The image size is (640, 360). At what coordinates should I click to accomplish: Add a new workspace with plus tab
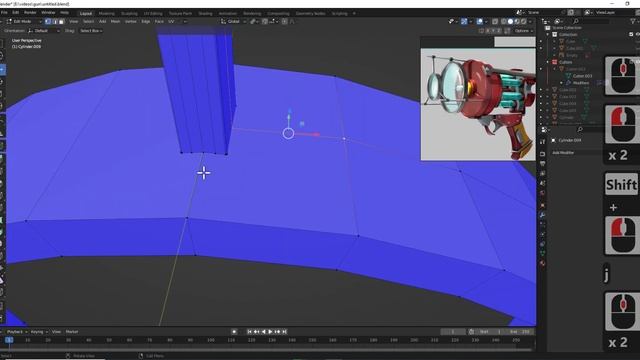coord(354,13)
